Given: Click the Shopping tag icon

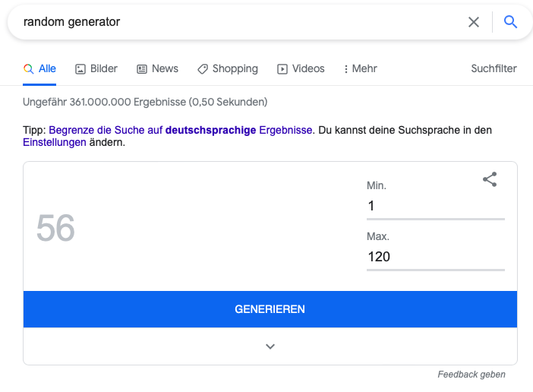Looking at the screenshot, I should [203, 69].
